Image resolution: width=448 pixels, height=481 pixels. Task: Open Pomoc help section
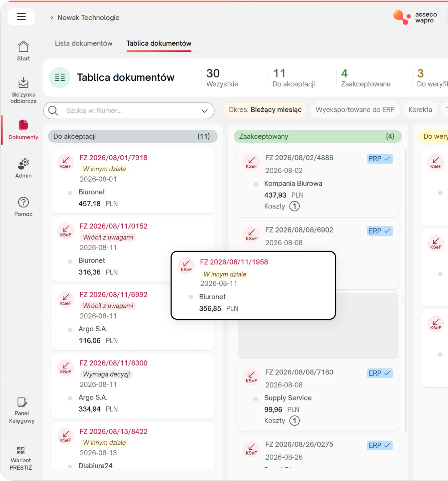click(x=23, y=207)
